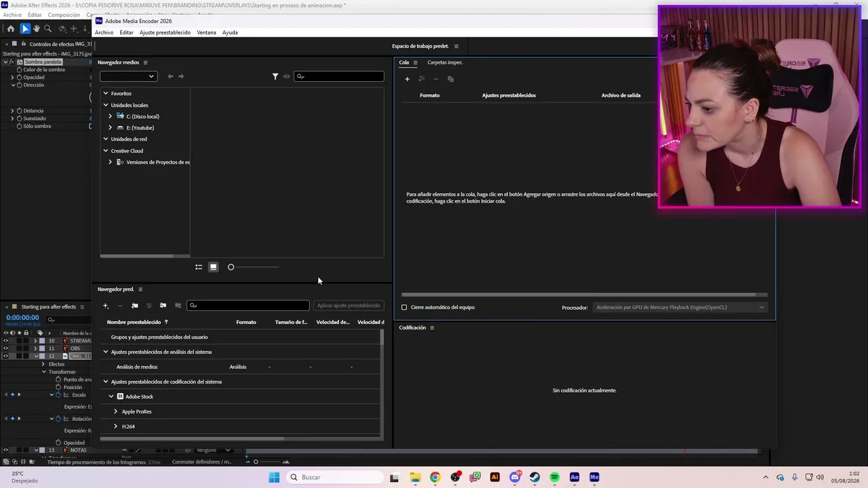Sort by Nombre preestablecido column header

tap(134, 323)
